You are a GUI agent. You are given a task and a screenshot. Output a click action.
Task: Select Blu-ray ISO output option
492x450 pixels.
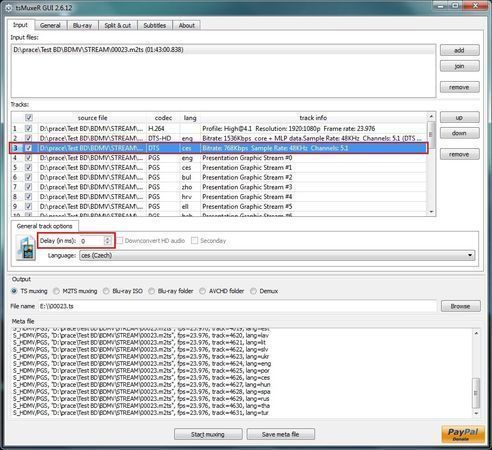coord(106,291)
